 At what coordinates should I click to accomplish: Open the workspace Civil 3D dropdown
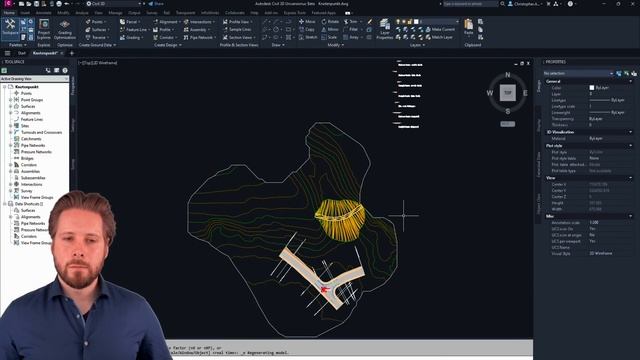pos(113,4)
